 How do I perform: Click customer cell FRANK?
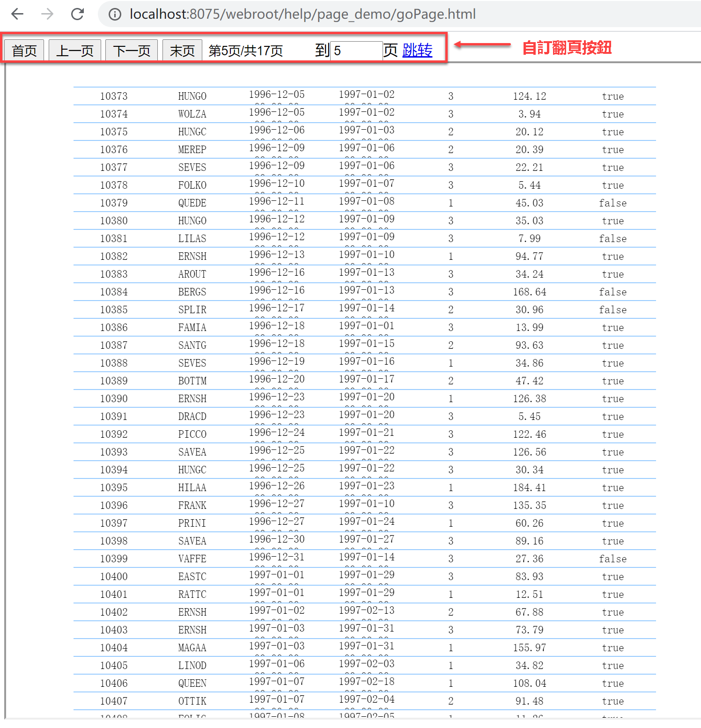coord(192,506)
